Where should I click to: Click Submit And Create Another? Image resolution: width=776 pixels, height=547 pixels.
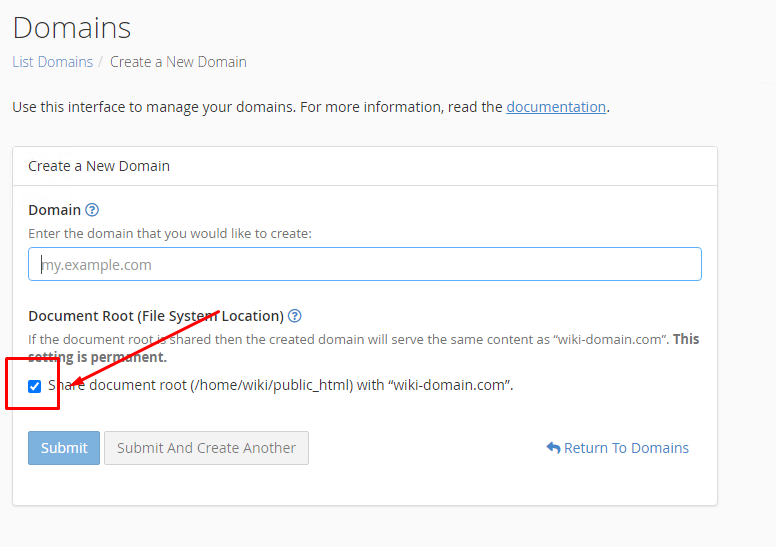click(206, 448)
